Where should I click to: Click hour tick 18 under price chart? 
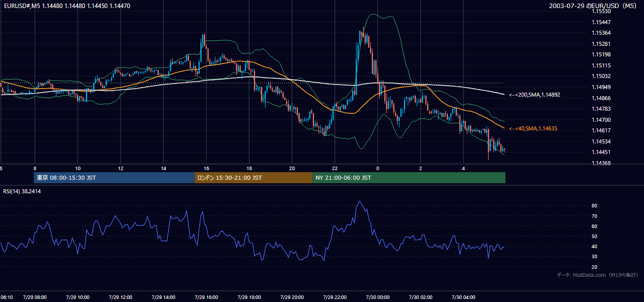[249, 168]
